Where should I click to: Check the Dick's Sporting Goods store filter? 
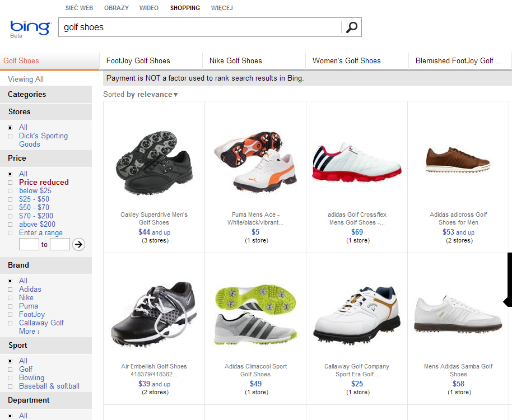11,136
